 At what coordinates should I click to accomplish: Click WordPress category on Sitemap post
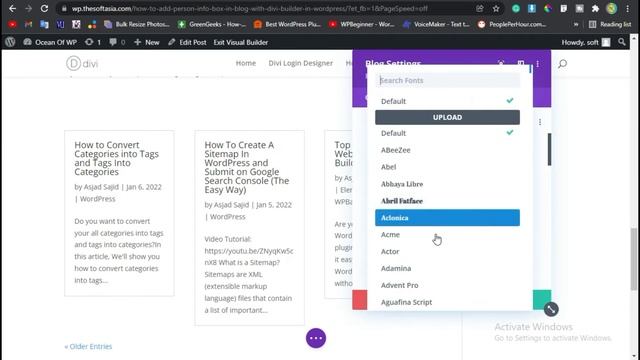coord(228,217)
